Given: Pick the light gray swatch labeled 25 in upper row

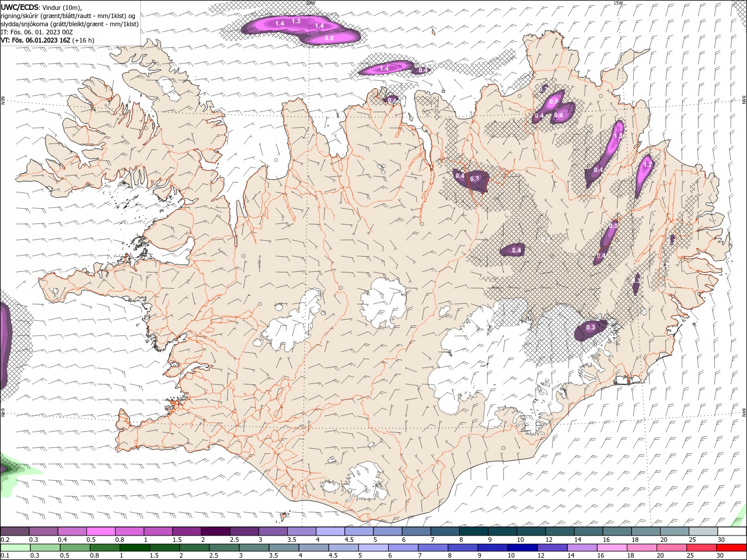Looking at the screenshot, I should (x=703, y=531).
